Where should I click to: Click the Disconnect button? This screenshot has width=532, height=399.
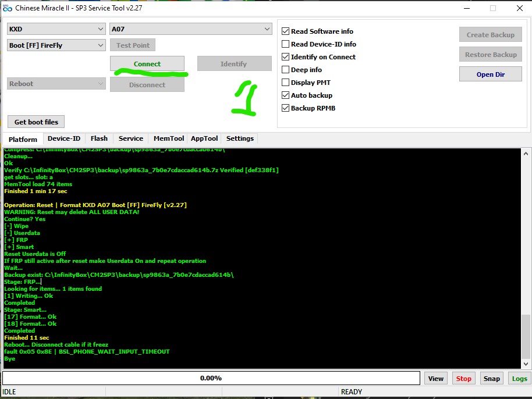147,85
